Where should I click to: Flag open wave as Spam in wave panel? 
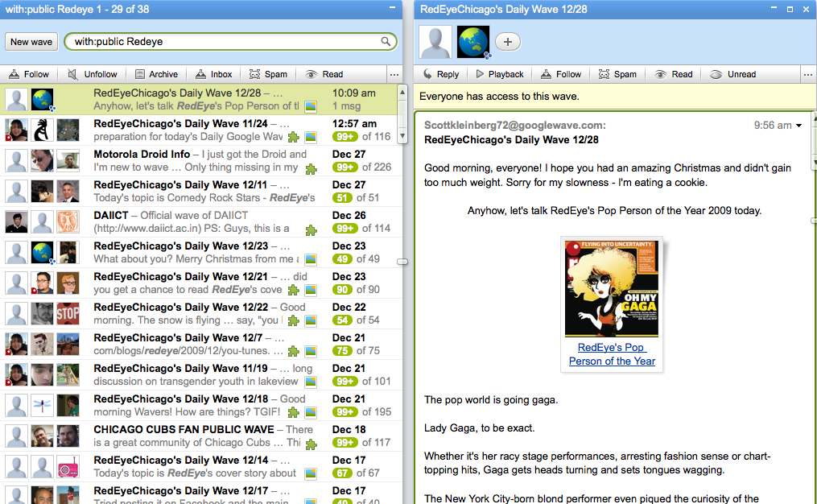(617, 74)
